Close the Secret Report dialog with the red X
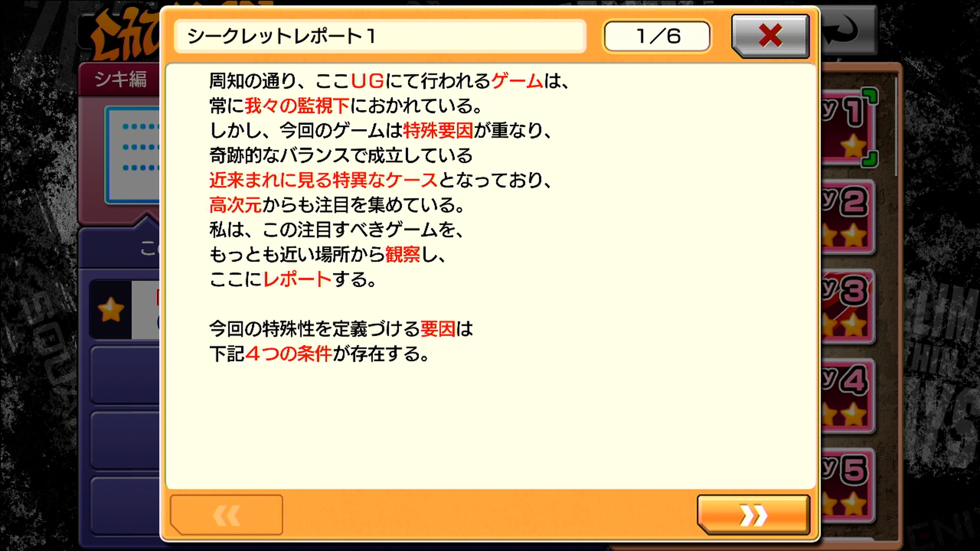 pos(770,36)
